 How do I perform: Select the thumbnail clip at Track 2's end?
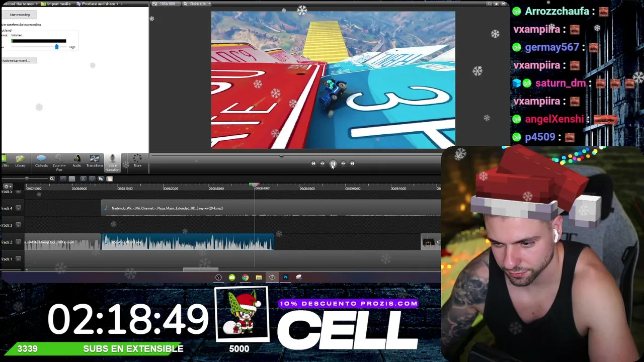point(430,242)
